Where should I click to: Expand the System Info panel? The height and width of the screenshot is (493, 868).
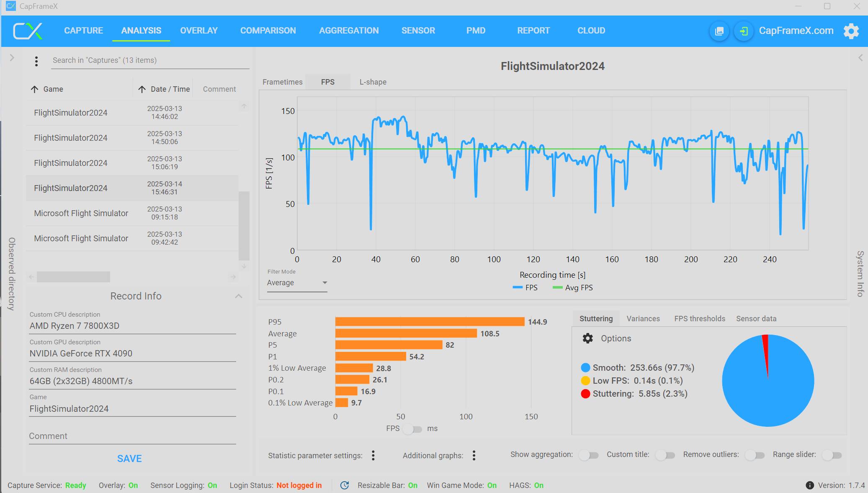click(860, 58)
